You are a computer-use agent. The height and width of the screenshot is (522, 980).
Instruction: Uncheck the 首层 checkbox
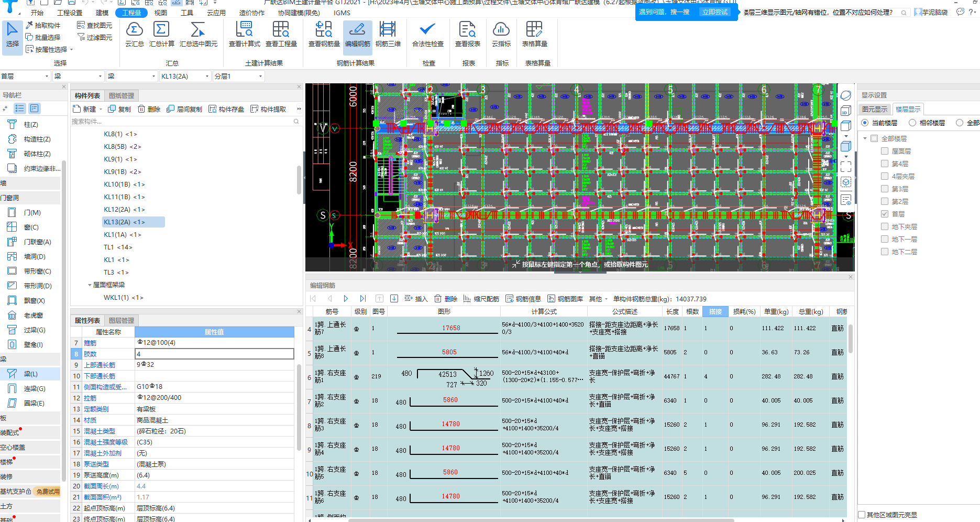tap(885, 214)
